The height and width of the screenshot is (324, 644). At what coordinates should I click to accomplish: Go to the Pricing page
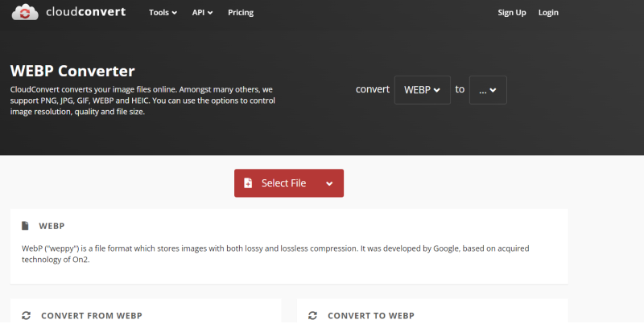coord(241,13)
